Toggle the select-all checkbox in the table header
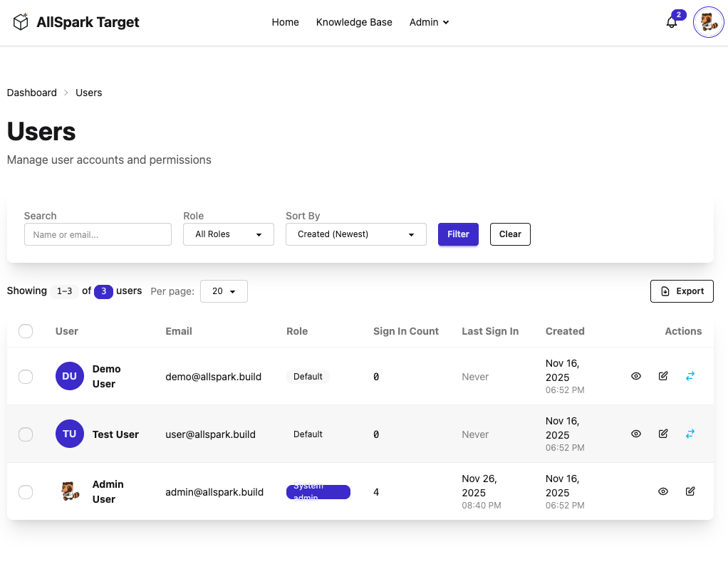 click(x=26, y=331)
